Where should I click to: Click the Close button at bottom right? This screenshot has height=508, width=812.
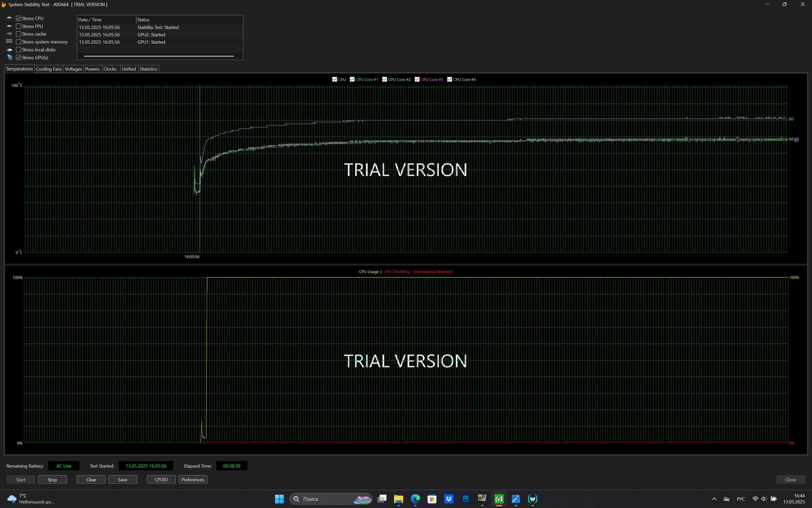(790, 480)
